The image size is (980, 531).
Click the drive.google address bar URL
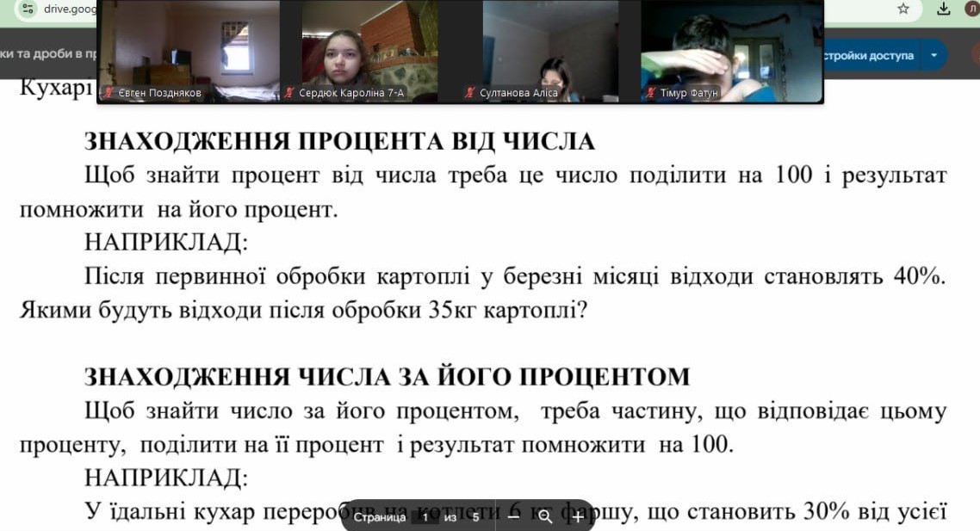pos(67,9)
